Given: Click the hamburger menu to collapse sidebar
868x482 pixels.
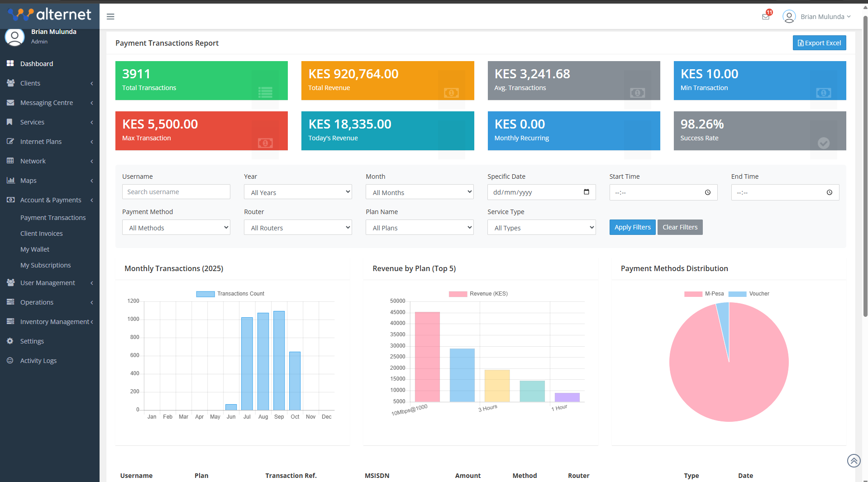Looking at the screenshot, I should tap(110, 16).
